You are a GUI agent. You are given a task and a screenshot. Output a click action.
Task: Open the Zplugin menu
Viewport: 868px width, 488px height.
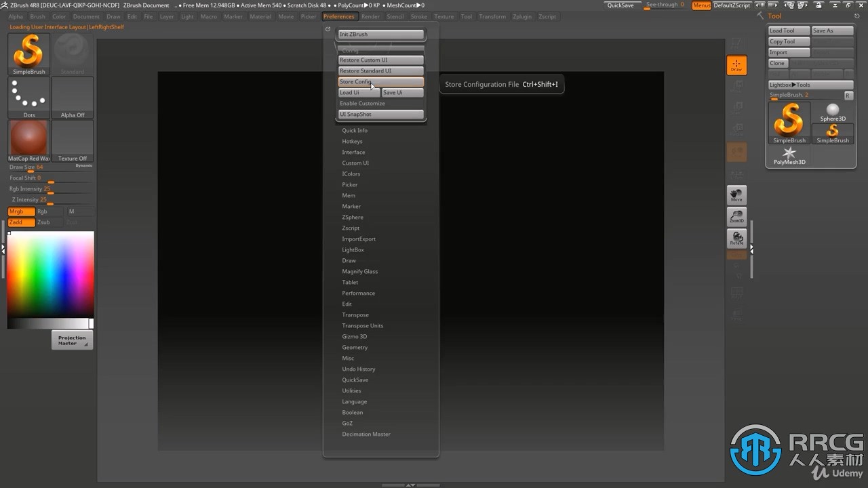(x=522, y=16)
